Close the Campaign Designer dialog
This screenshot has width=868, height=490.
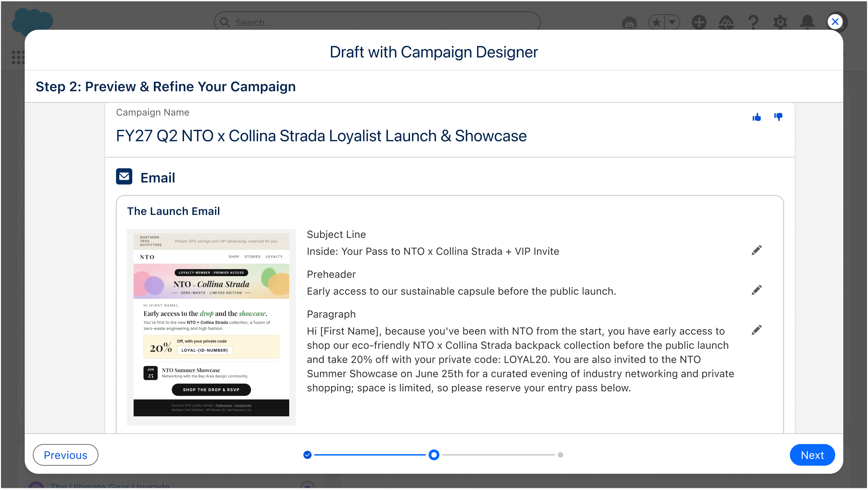pyautogui.click(x=835, y=22)
